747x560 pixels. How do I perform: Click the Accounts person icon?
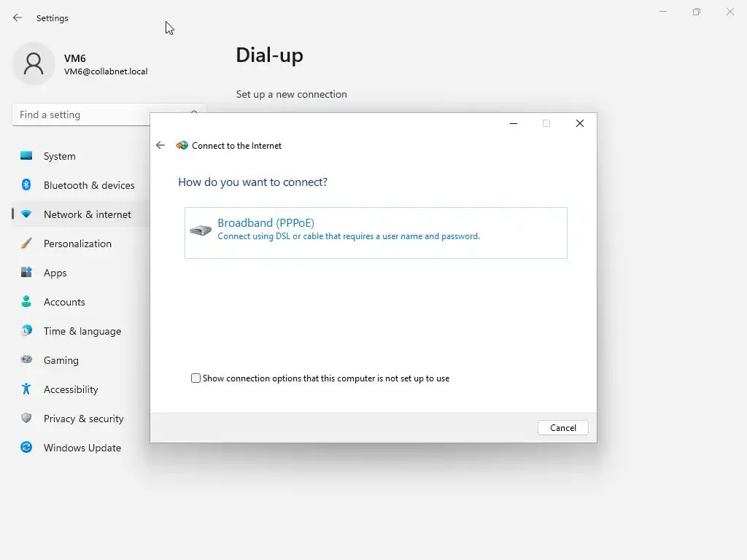click(26, 301)
